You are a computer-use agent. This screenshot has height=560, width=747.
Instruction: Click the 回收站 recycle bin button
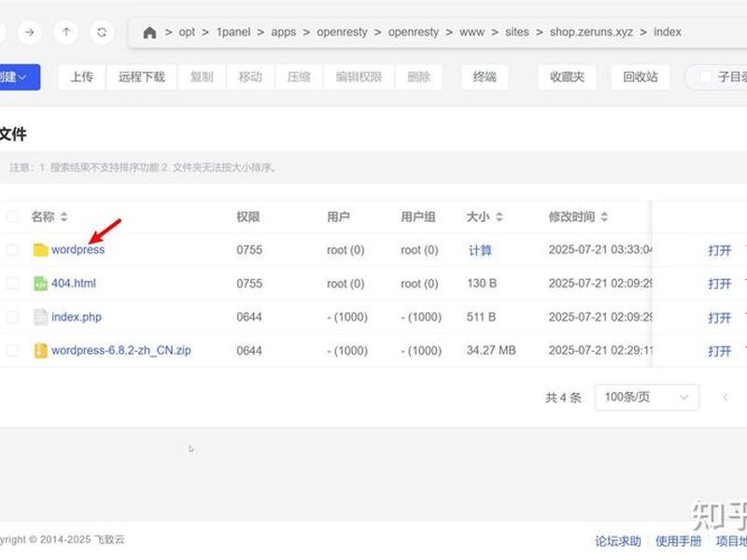[x=641, y=77]
